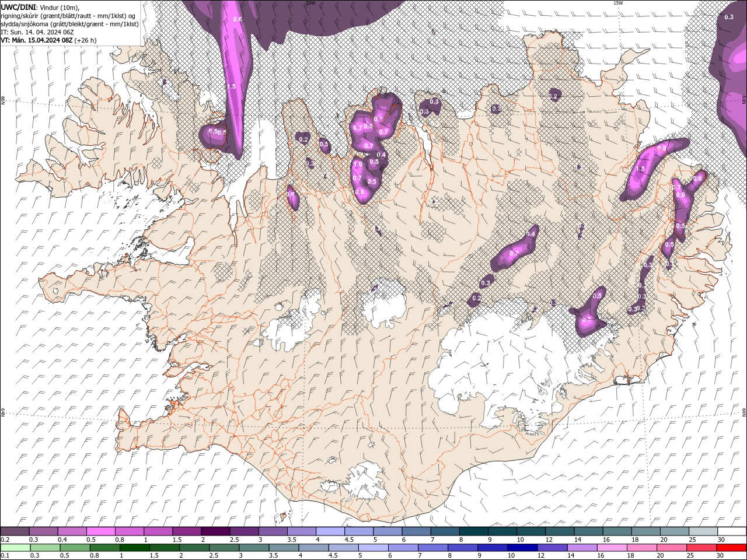Click the '(+26 h)' forecast offset text

[86, 40]
